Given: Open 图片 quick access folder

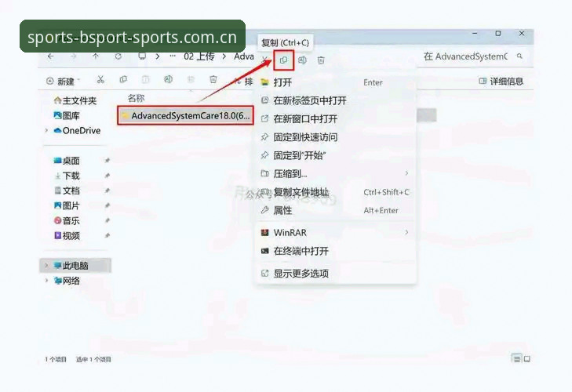Looking at the screenshot, I should pyautogui.click(x=67, y=205).
